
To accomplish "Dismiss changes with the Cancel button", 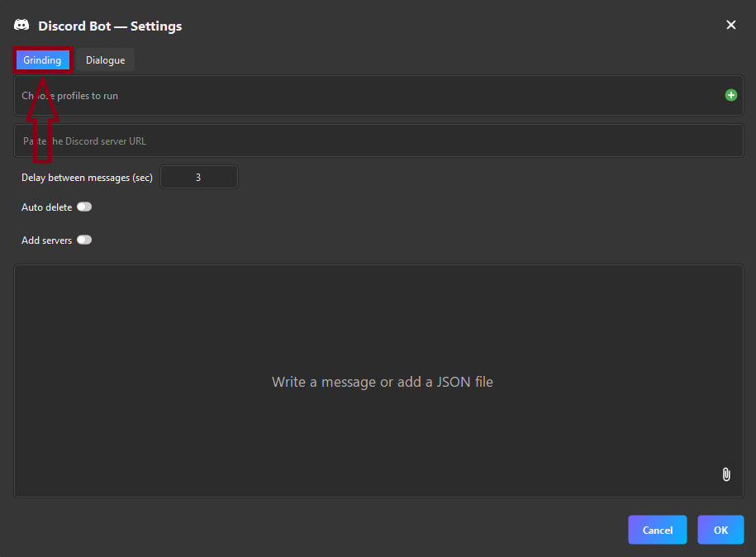I will [x=657, y=530].
